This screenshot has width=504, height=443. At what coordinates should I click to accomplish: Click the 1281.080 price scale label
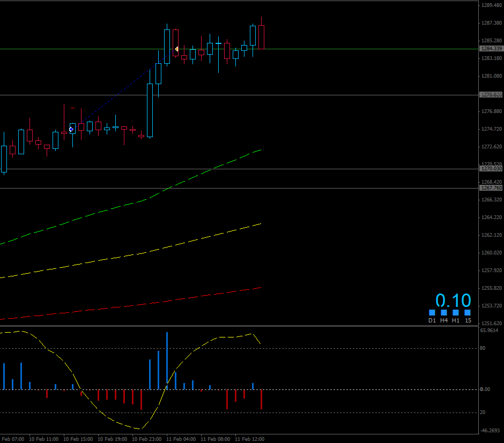(492, 76)
